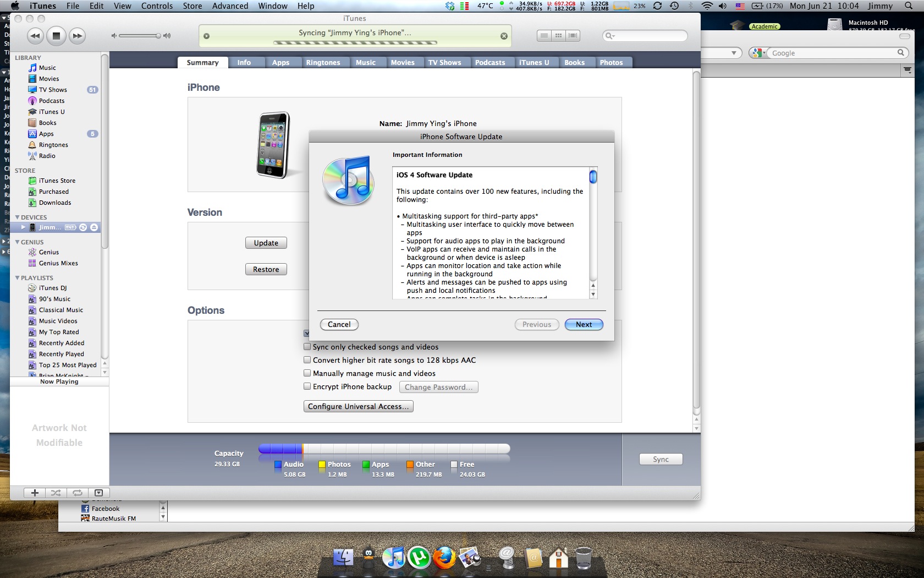This screenshot has height=578, width=924.
Task: Open Downloads in the Store section
Action: coord(55,203)
